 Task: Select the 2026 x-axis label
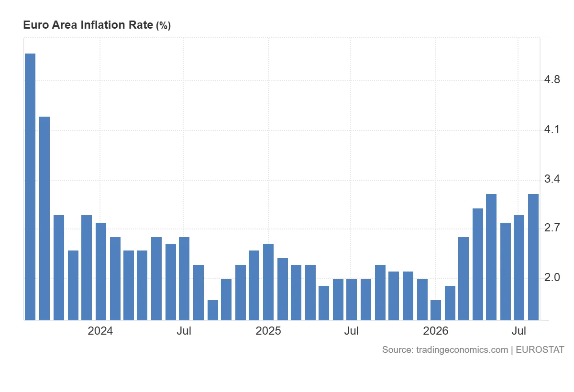click(436, 331)
